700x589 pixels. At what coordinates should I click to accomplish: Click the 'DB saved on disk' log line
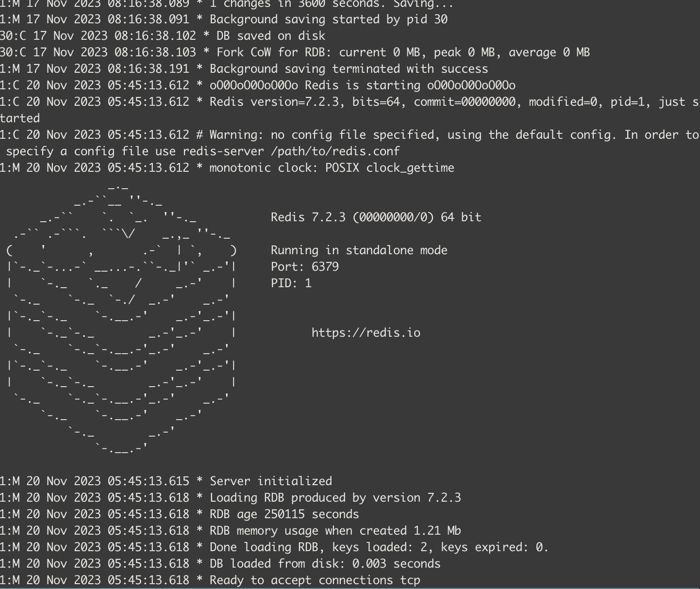click(x=163, y=36)
